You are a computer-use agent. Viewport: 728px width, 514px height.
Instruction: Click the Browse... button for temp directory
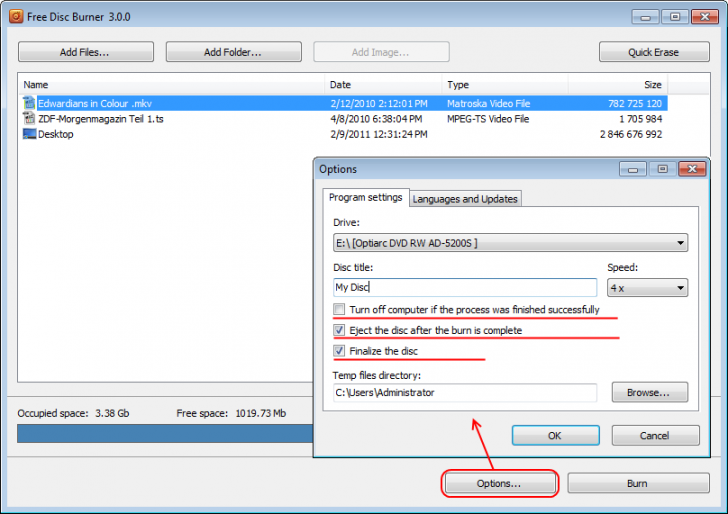click(649, 392)
